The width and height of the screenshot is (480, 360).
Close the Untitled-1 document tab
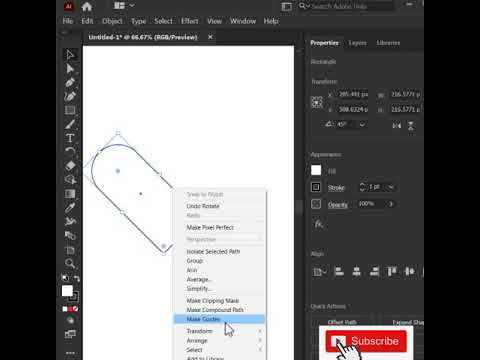pos(210,37)
